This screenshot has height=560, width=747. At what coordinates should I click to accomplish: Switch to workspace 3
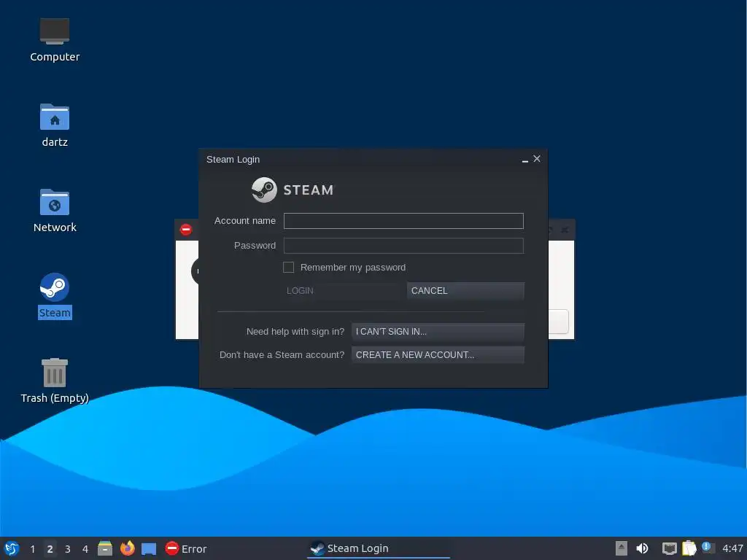[68, 549]
